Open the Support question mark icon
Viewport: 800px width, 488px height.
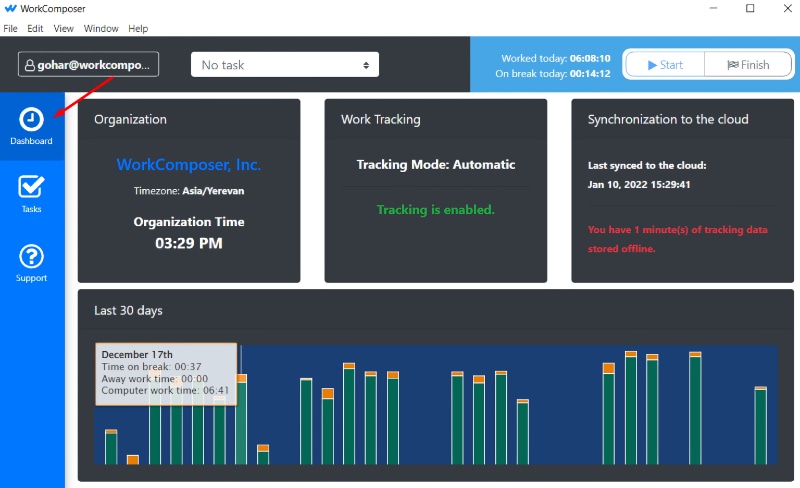coord(31,256)
